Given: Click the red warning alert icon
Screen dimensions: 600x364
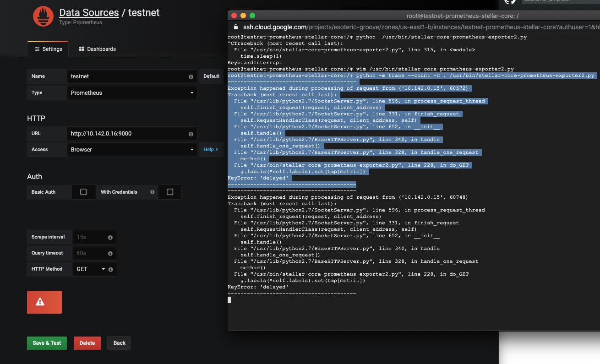Looking at the screenshot, I should pyautogui.click(x=44, y=302).
